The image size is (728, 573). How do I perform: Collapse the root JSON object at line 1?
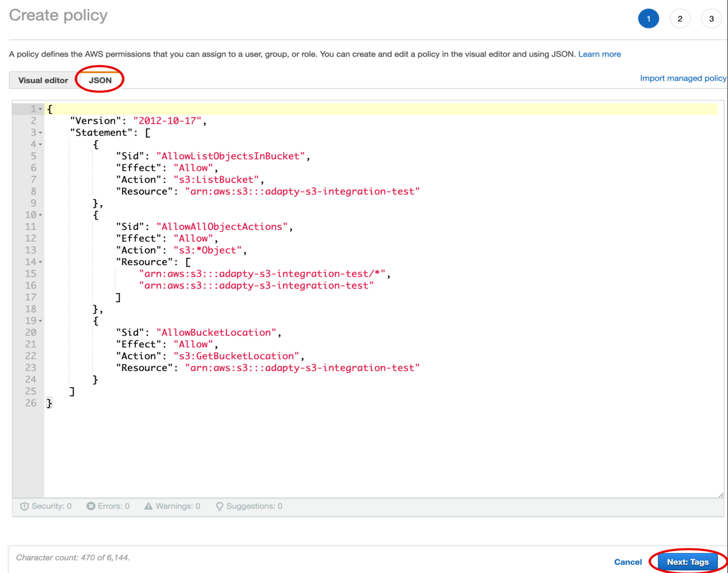[40, 110]
